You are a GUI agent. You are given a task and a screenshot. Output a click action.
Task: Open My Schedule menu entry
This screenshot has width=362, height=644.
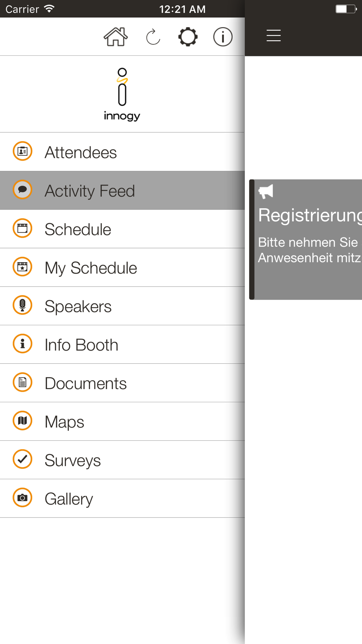pyautogui.click(x=122, y=267)
